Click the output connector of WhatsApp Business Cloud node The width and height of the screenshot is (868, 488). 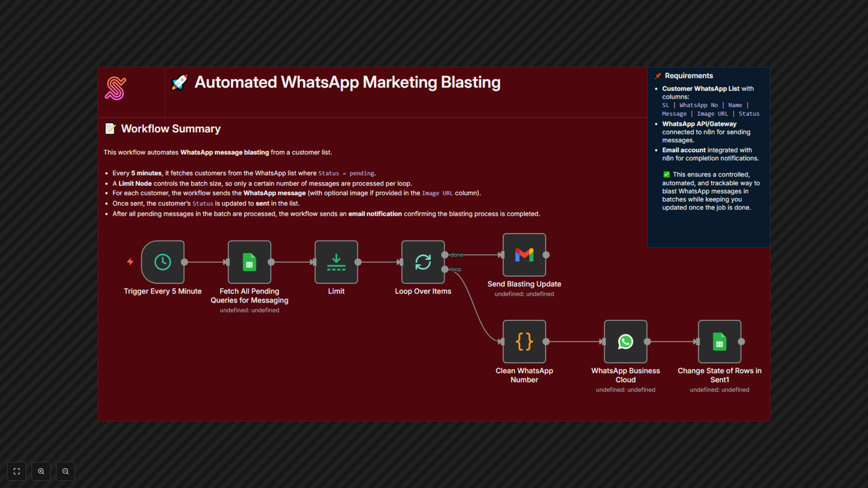pyautogui.click(x=647, y=342)
